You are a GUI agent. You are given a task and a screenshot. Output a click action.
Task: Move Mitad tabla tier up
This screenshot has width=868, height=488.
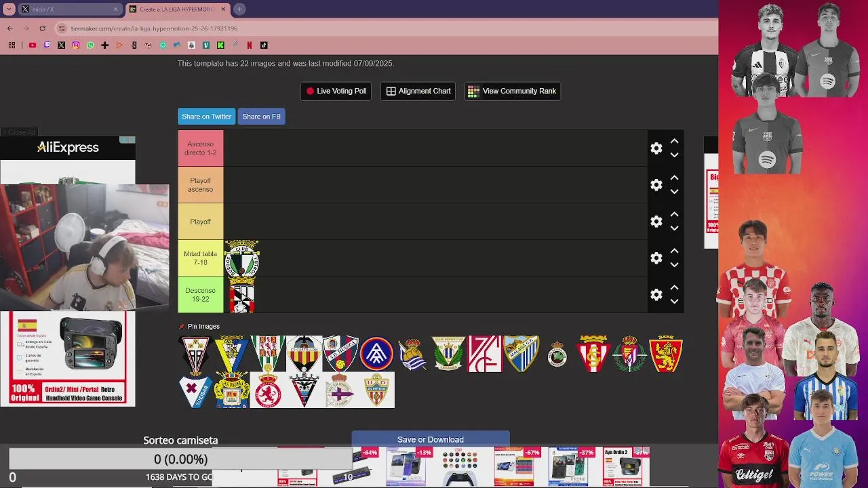[674, 251]
